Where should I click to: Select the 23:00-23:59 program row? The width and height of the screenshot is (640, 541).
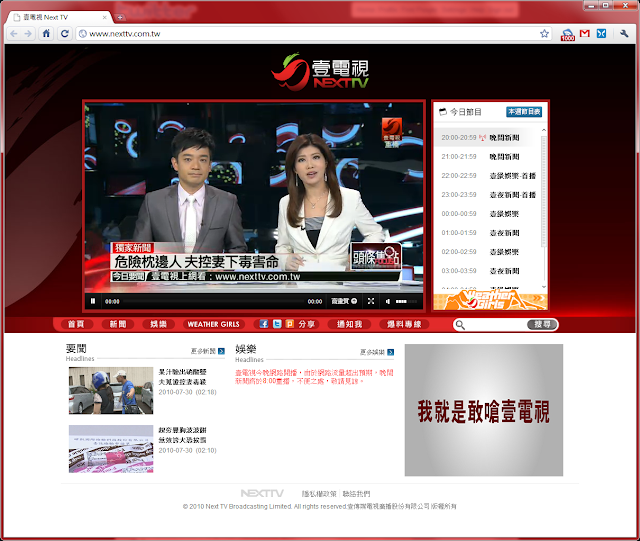(487, 195)
